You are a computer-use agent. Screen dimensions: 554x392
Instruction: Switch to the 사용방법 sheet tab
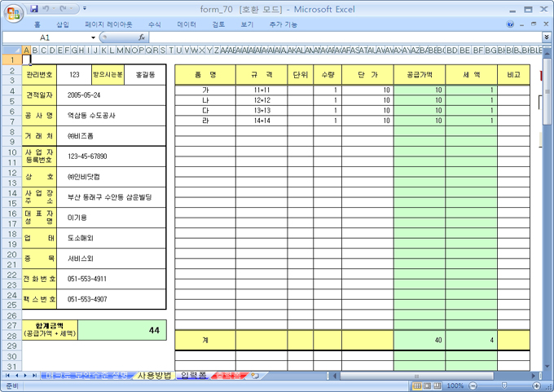click(x=155, y=376)
